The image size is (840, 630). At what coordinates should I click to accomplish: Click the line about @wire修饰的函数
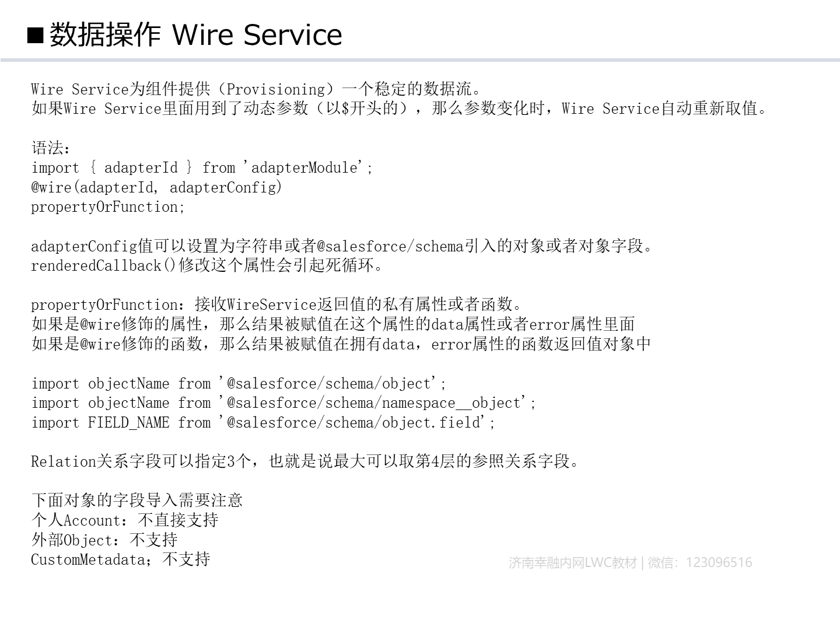pyautogui.click(x=341, y=344)
